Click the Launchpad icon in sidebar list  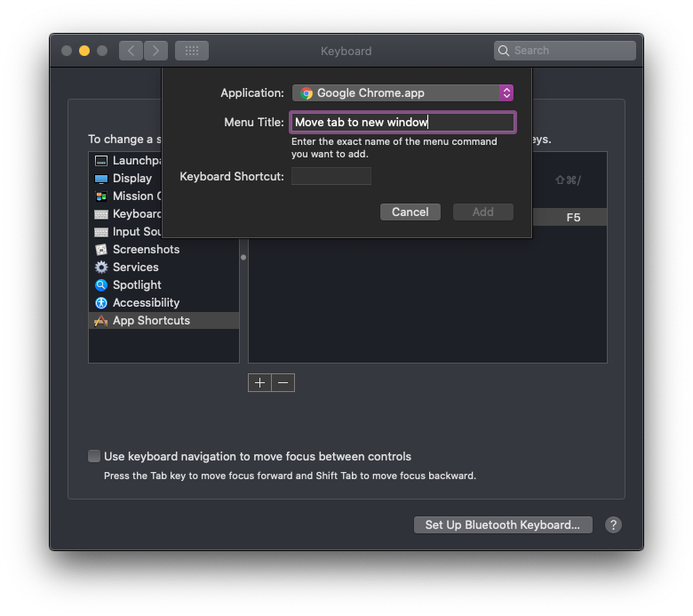pyautogui.click(x=101, y=161)
